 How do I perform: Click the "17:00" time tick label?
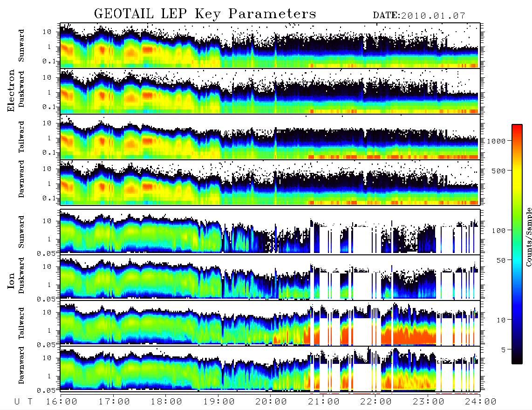tap(114, 402)
